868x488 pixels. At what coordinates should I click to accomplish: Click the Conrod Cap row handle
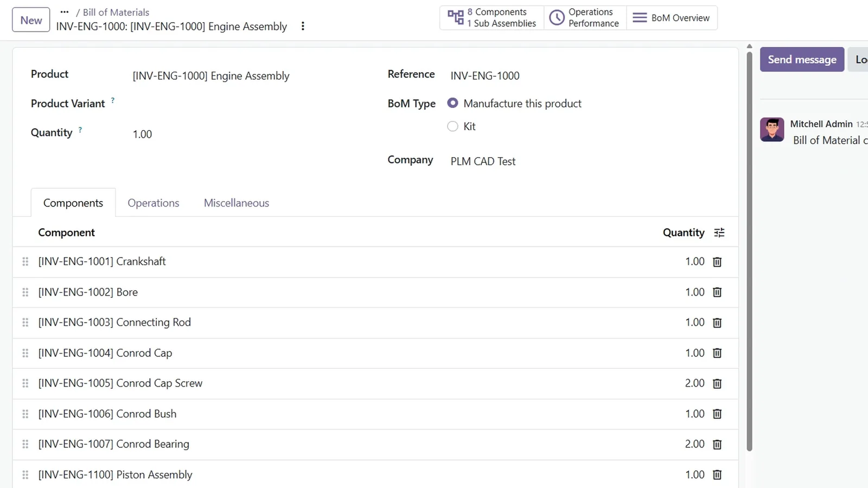(x=25, y=353)
